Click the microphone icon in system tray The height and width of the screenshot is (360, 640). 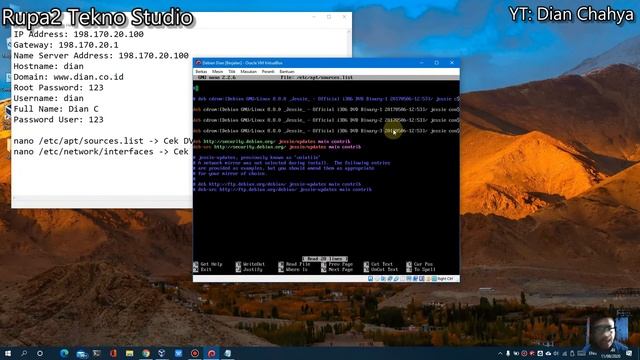(x=508, y=353)
